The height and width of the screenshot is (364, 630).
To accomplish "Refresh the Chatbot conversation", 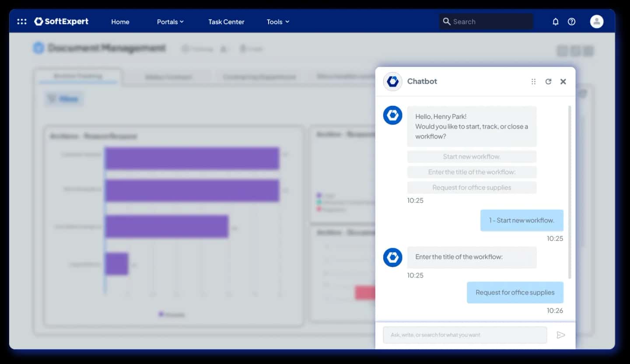I will (548, 81).
